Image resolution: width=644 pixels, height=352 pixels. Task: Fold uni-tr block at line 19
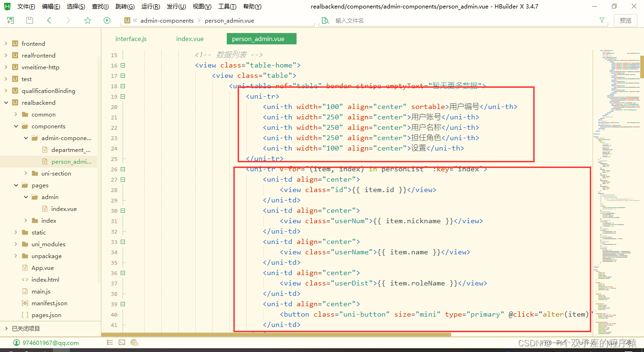tap(123, 97)
